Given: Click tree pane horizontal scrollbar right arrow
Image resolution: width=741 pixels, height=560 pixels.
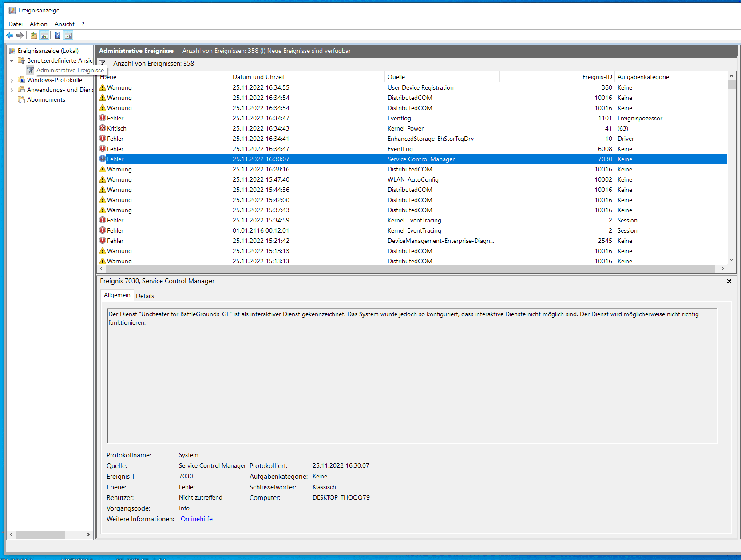Looking at the screenshot, I should coord(88,535).
